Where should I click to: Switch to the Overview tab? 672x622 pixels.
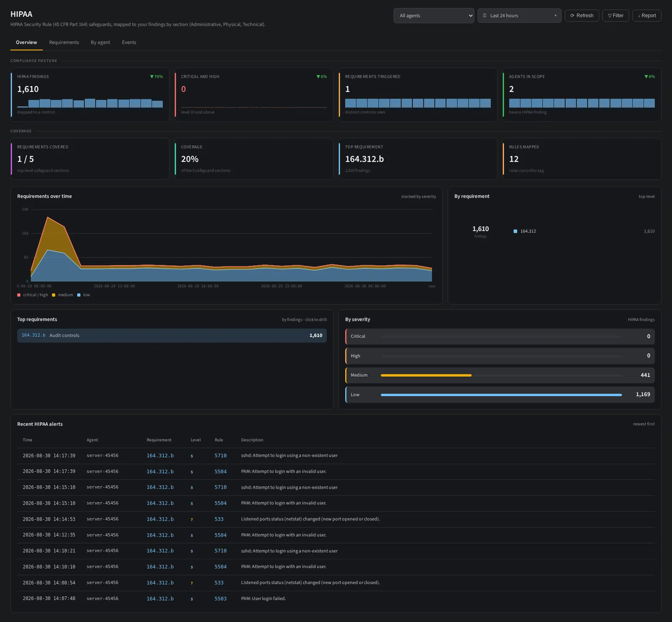26,42
